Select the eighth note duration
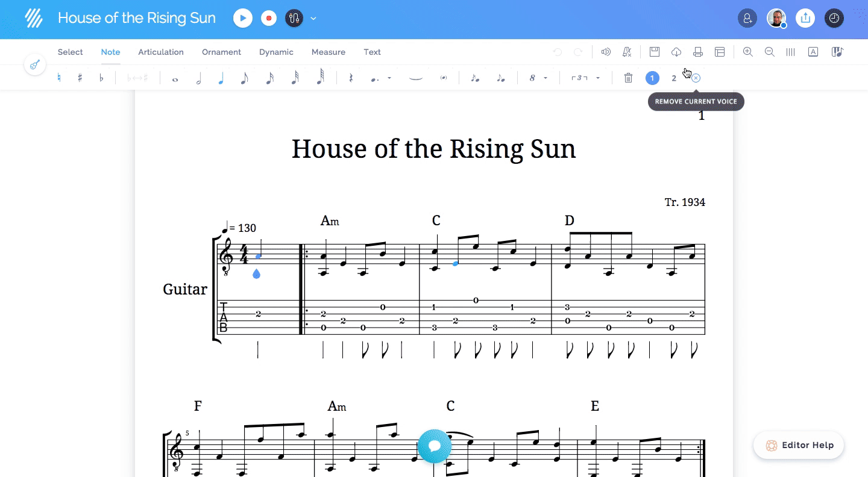Screen dimensions: 868x477 [x=244, y=78]
